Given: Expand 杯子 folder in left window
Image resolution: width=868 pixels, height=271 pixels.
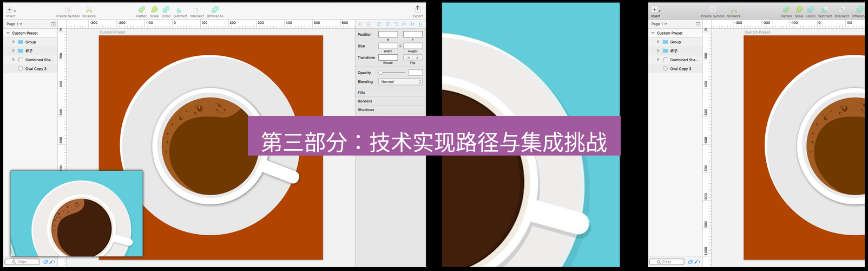Looking at the screenshot, I should pyautogui.click(x=14, y=51).
